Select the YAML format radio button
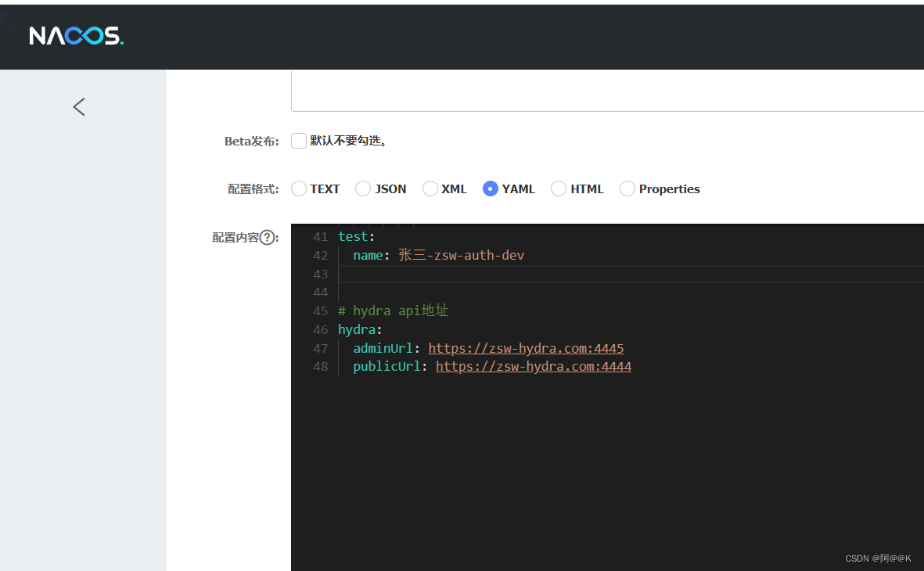This screenshot has width=924, height=571. [491, 189]
